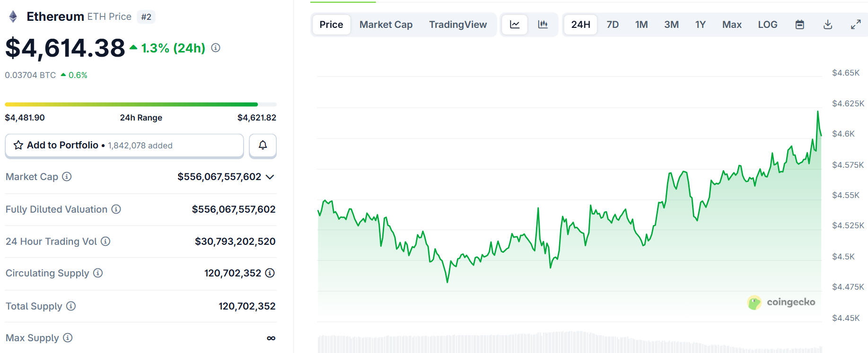868x353 pixels.
Task: Click the Add to Portfolio button
Action: click(124, 145)
